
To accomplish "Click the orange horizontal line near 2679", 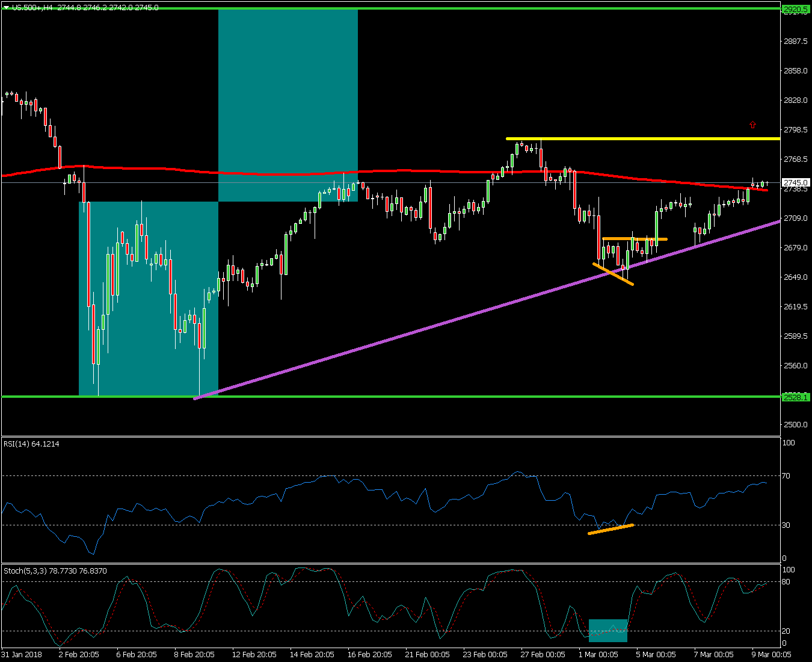I will [x=635, y=239].
